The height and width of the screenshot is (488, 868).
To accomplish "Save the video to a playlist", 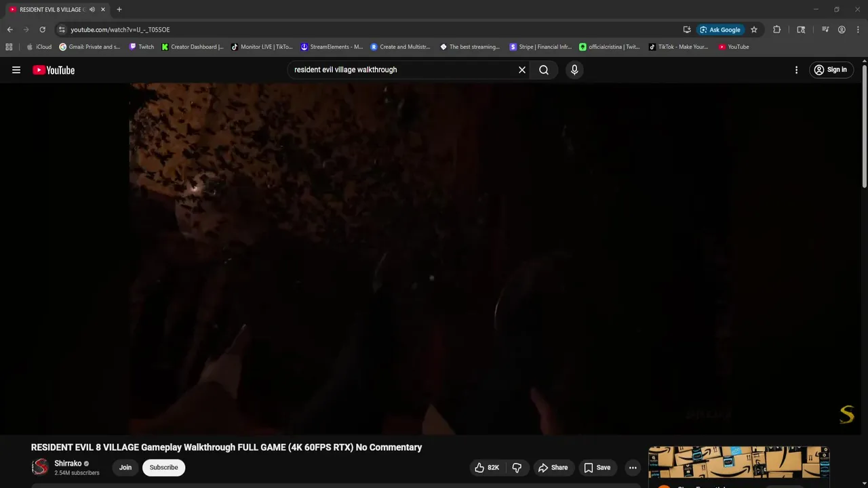I will (x=597, y=468).
